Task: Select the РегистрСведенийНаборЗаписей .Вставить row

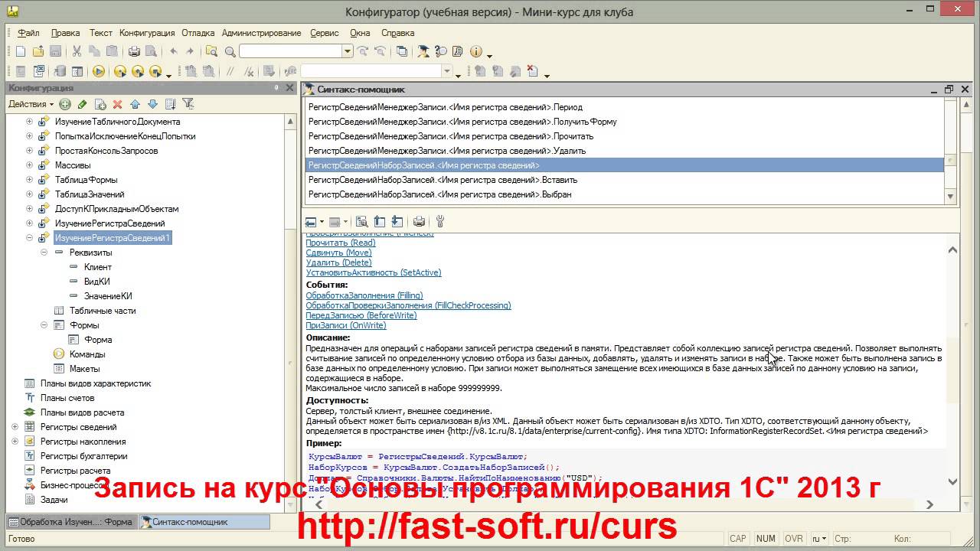Action: click(626, 180)
